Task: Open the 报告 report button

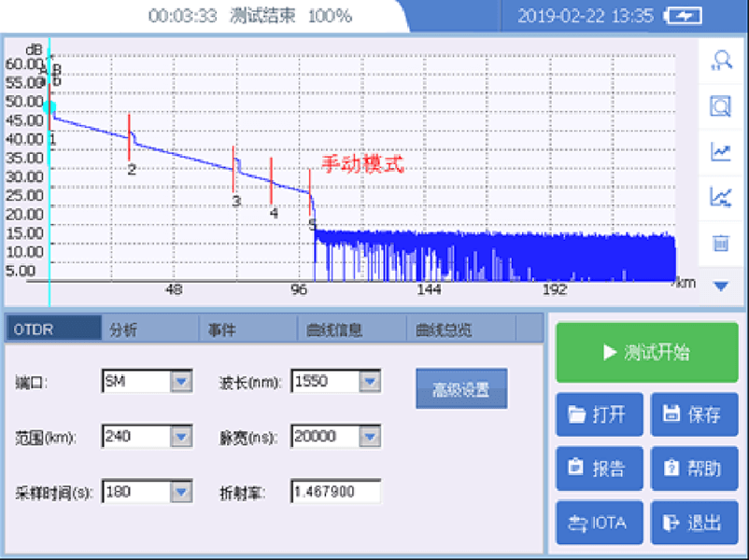Action: [x=598, y=469]
